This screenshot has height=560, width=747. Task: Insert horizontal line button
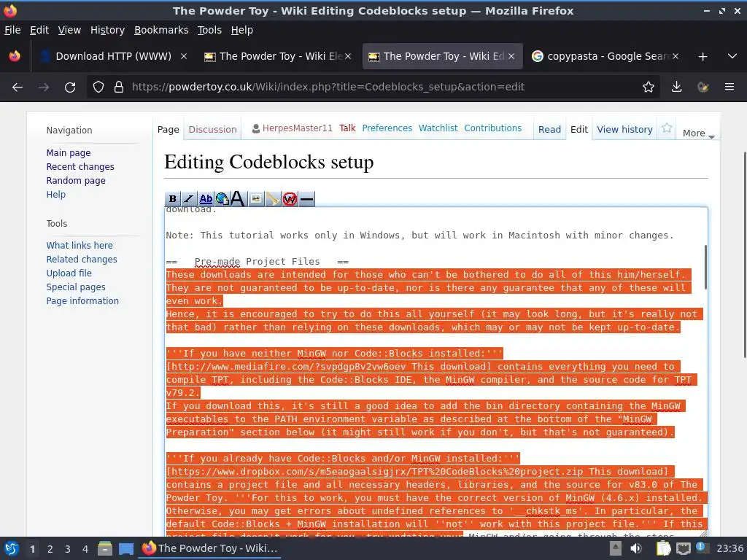pyautogui.click(x=307, y=198)
